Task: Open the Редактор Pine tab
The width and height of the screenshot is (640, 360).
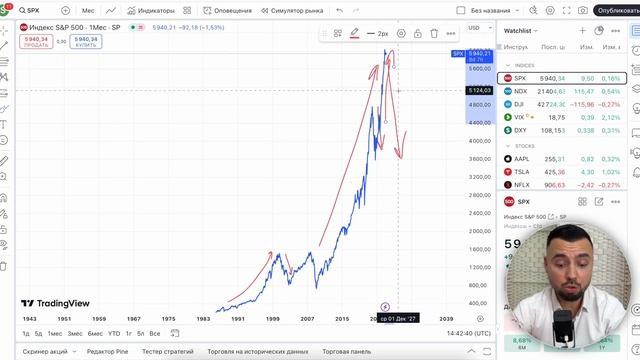Action: click(x=107, y=351)
